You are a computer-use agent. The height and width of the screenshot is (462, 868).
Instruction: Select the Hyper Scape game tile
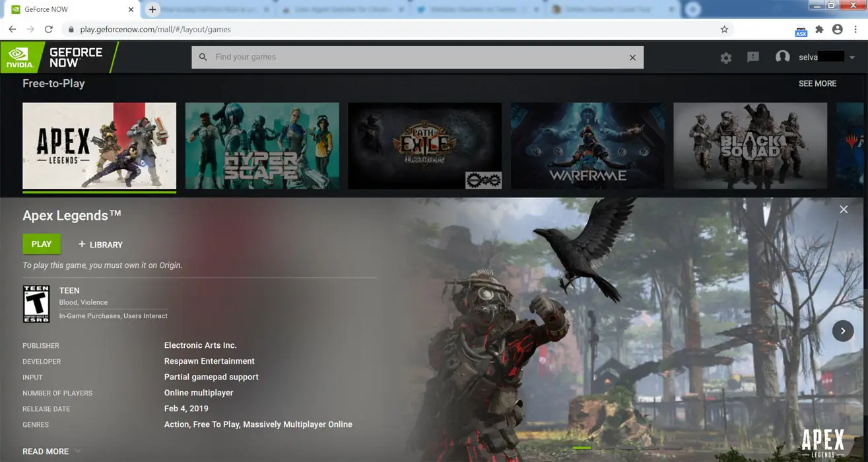[262, 146]
